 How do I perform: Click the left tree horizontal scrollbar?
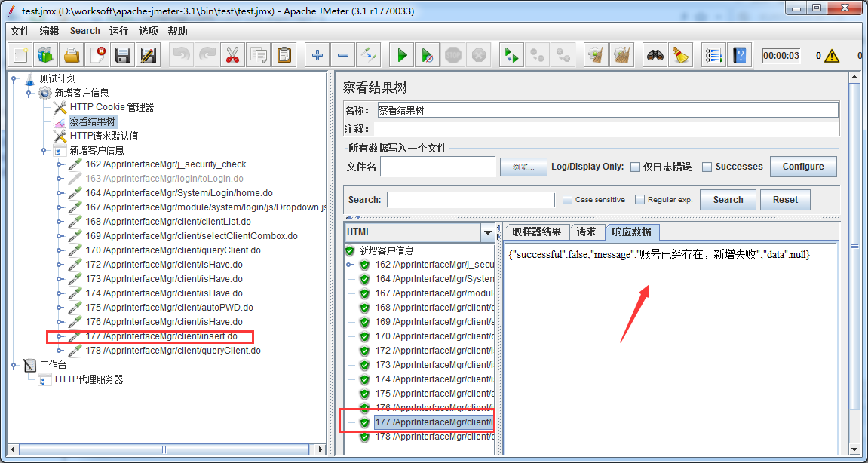(x=164, y=449)
